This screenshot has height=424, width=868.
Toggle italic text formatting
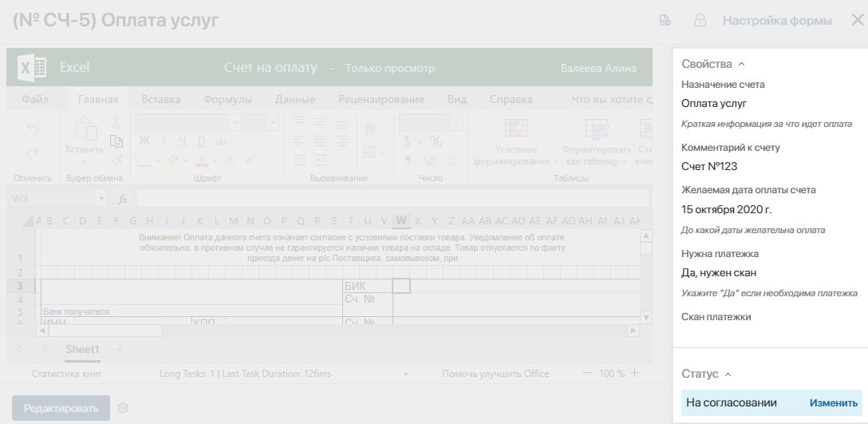coord(164,141)
